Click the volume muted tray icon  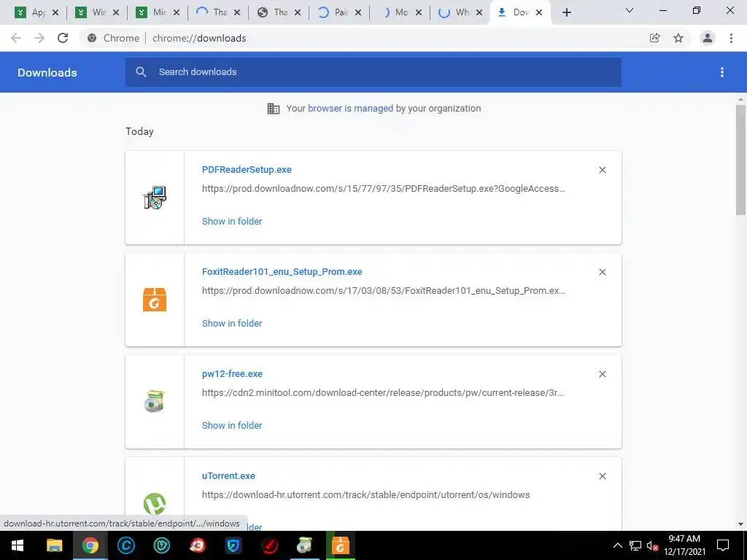pyautogui.click(x=652, y=545)
